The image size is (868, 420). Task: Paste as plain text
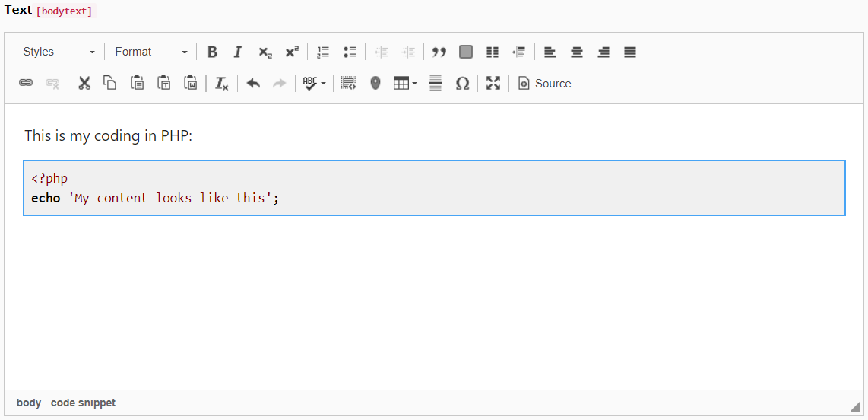(164, 83)
